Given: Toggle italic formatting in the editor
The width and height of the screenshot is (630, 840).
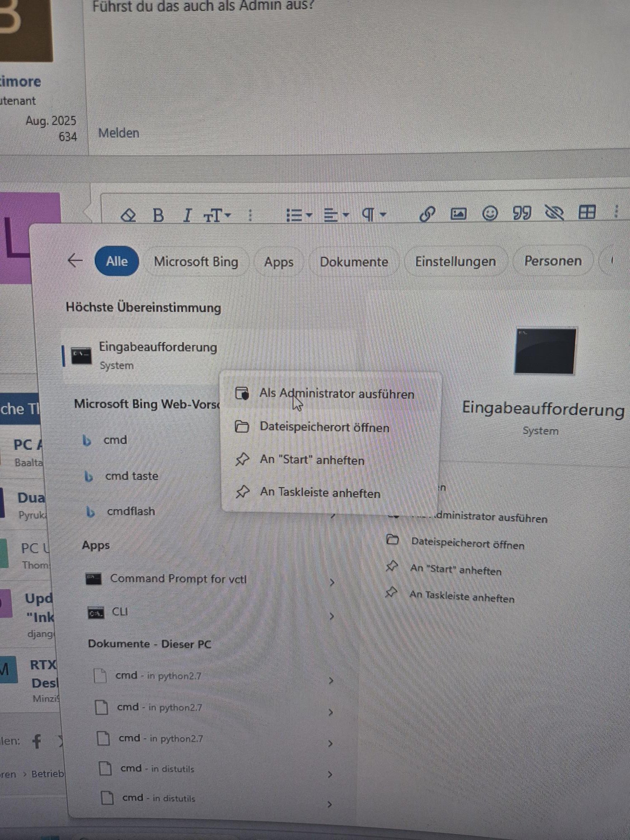Looking at the screenshot, I should 187,215.
